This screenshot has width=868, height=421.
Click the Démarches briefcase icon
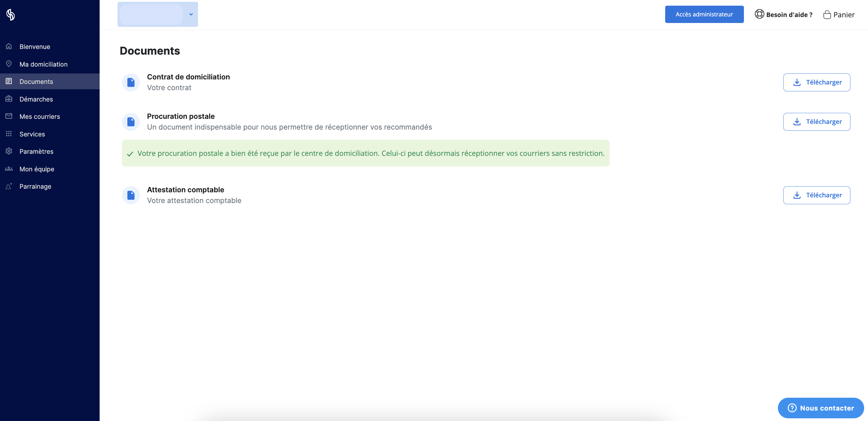[x=9, y=99]
